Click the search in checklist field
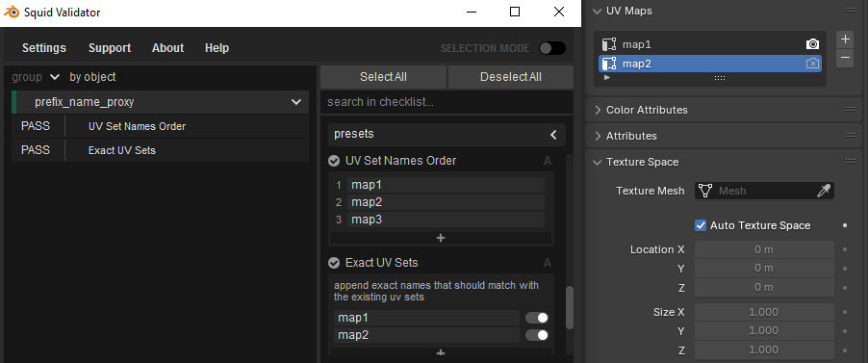The height and width of the screenshot is (363, 868). (447, 102)
